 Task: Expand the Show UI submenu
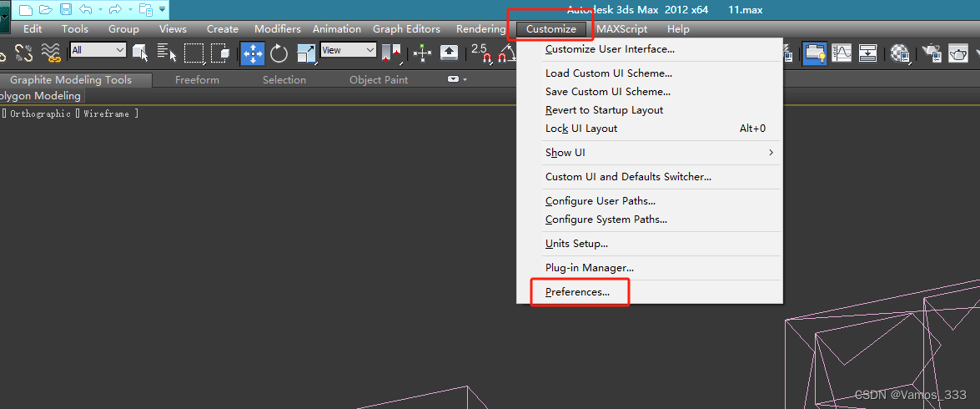click(x=650, y=153)
